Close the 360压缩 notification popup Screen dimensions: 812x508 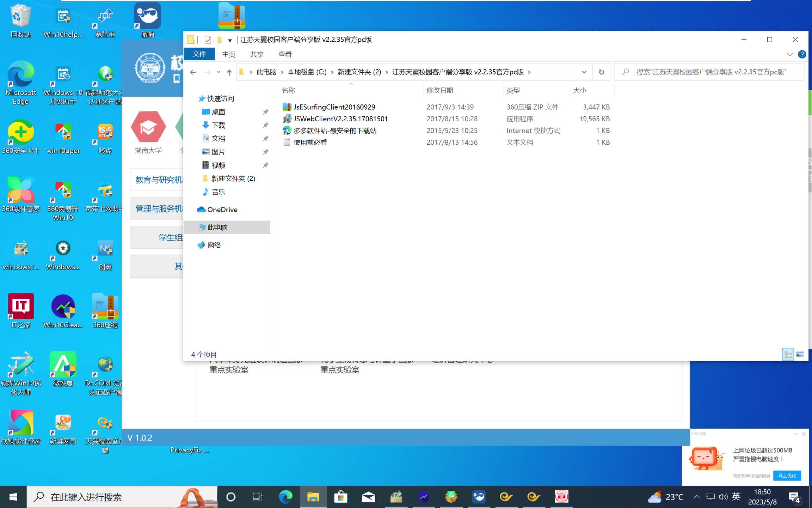tap(804, 434)
